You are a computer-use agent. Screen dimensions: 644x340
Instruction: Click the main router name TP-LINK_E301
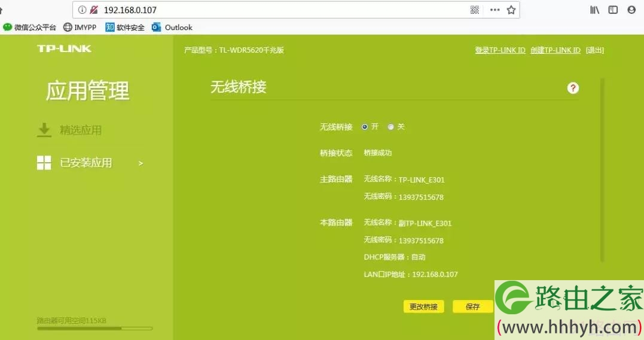click(x=422, y=180)
